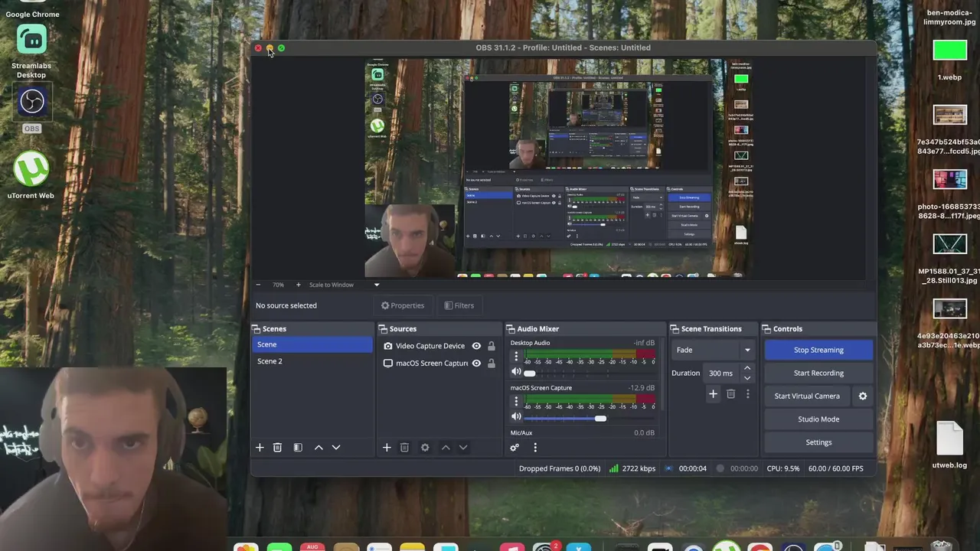Add a transition with the Scene Transitions plus

(713, 393)
